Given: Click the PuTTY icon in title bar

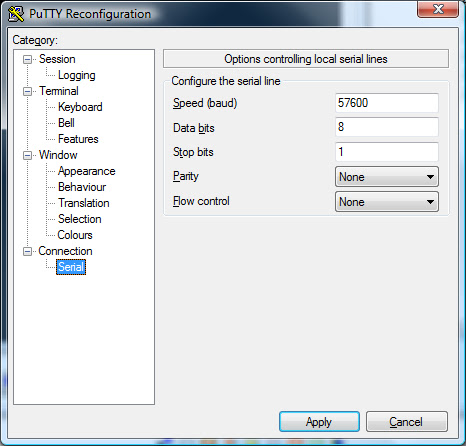Looking at the screenshot, I should pyautogui.click(x=16, y=14).
